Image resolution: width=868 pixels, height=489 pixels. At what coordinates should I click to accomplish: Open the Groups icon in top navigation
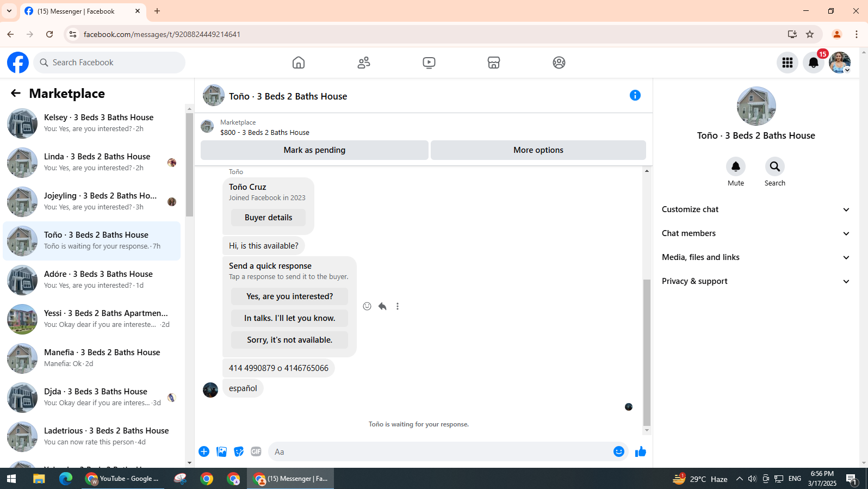click(x=559, y=63)
